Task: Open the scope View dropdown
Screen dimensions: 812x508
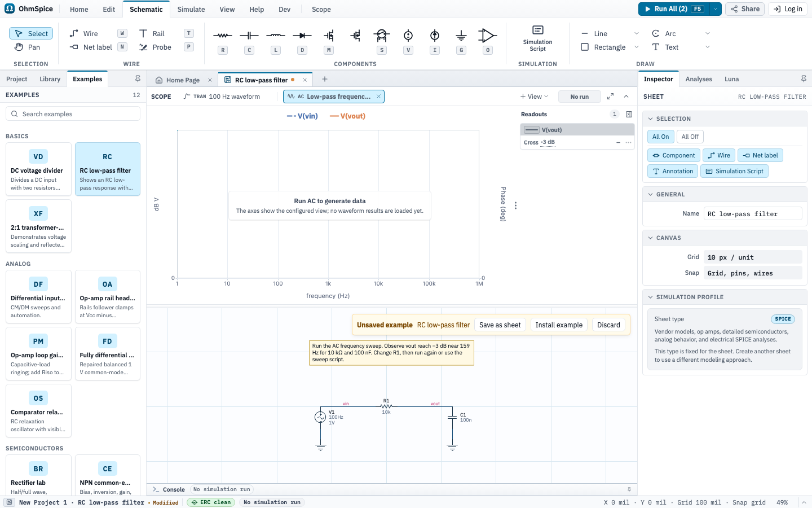Action: point(534,97)
